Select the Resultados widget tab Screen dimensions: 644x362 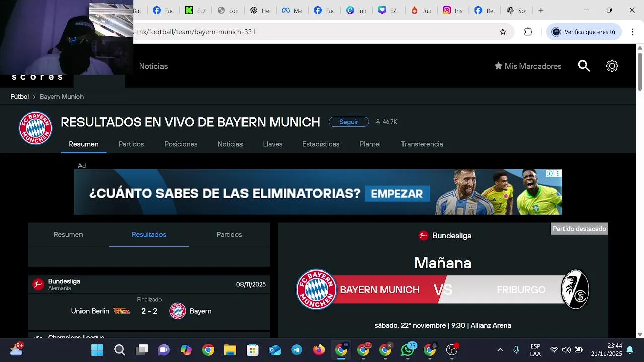[149, 235]
